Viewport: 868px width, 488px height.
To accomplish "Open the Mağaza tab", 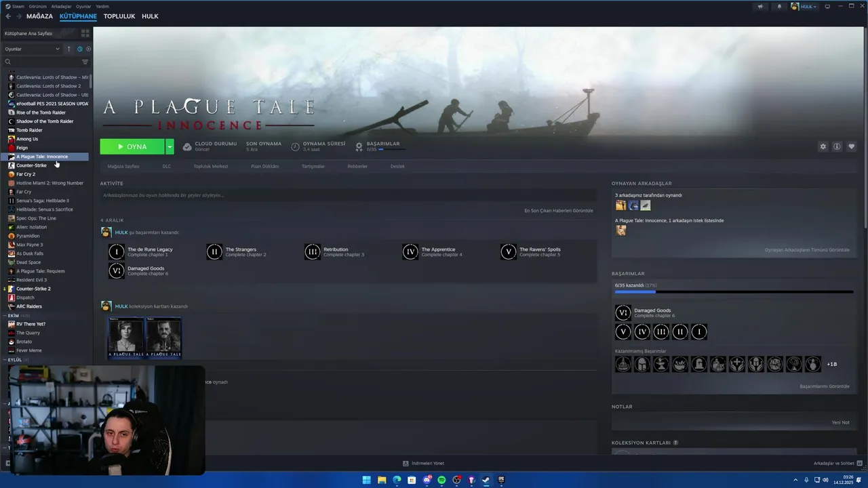I will pyautogui.click(x=39, y=16).
